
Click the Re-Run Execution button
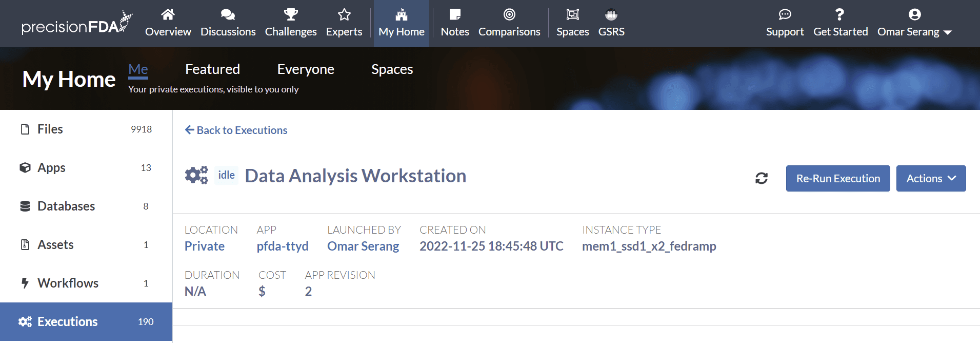coord(838,178)
